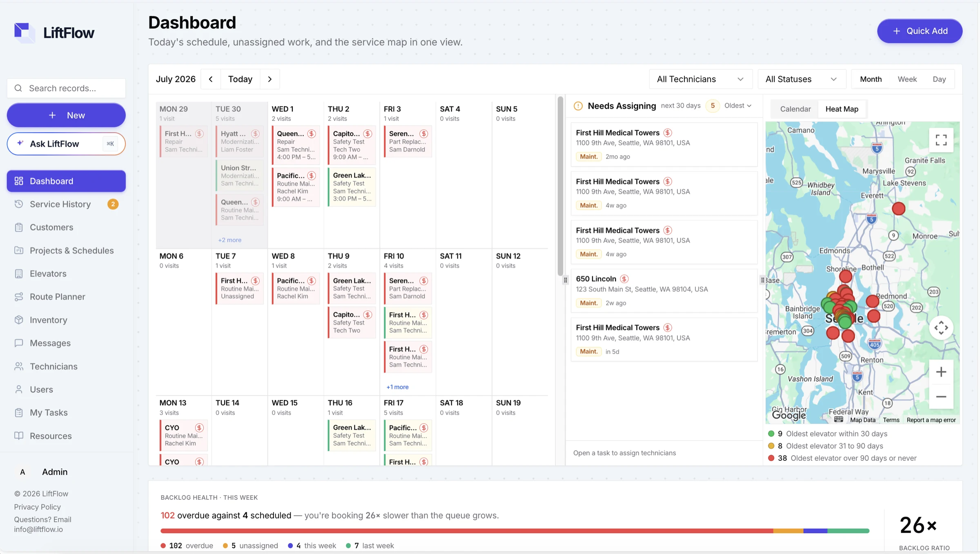Click the Inventory box icon
This screenshot has height=554, width=980.
19,320
